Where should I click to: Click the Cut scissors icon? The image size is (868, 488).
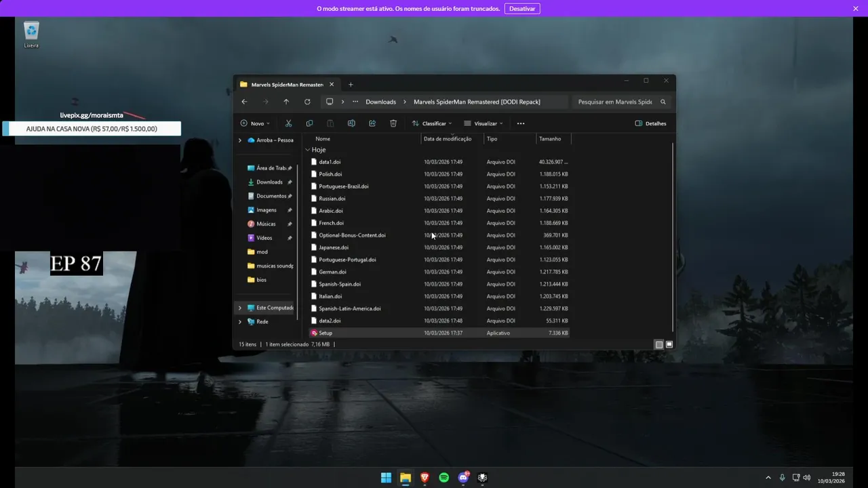[288, 123]
